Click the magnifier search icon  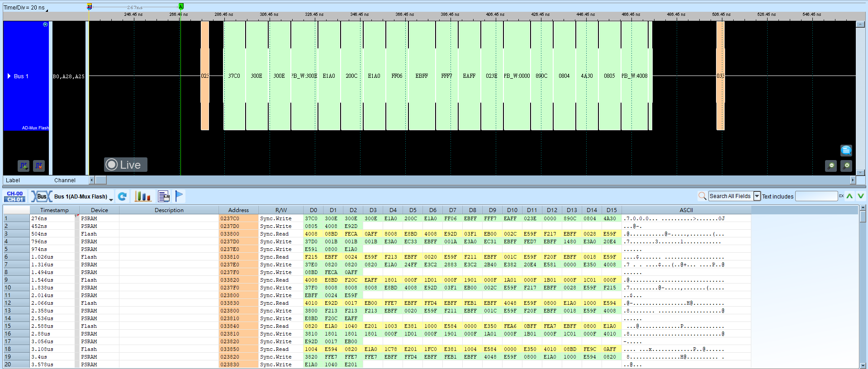tap(702, 196)
